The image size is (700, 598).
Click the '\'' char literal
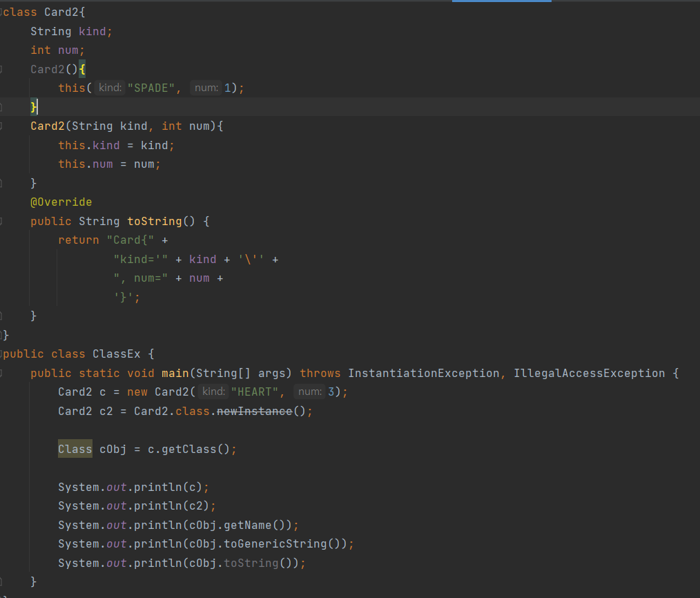click(251, 259)
